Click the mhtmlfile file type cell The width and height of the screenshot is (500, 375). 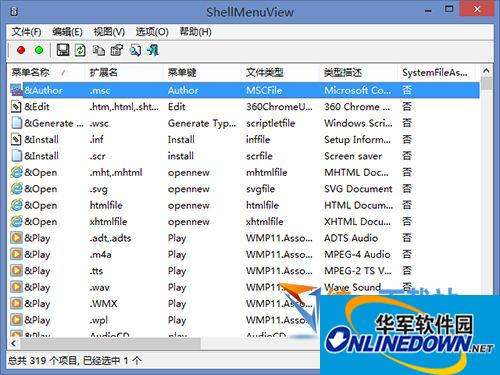pyautogui.click(x=267, y=172)
